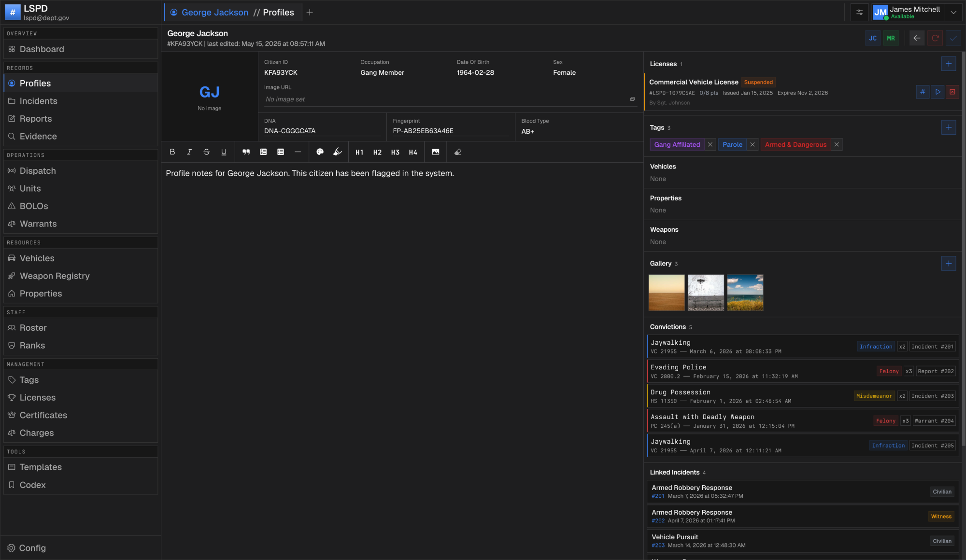Click the Gang Affiliated tag label
Image resolution: width=966 pixels, height=560 pixels.
[677, 145]
